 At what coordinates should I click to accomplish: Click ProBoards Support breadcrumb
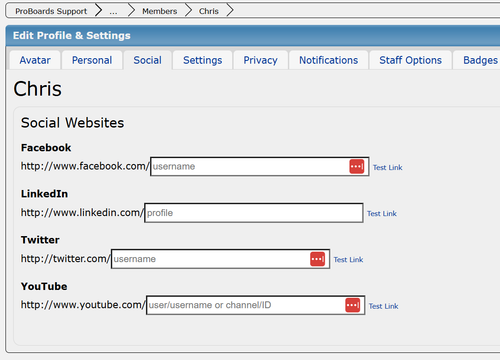pos(51,11)
